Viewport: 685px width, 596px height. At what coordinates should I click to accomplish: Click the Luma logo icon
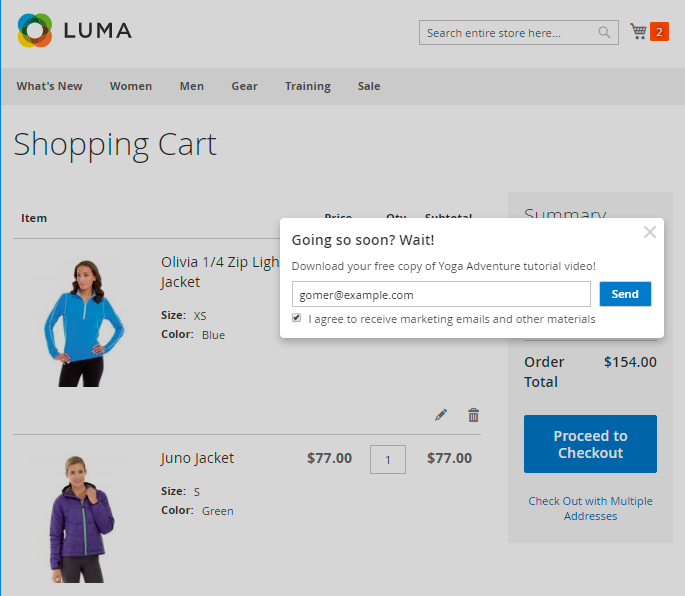point(34,31)
